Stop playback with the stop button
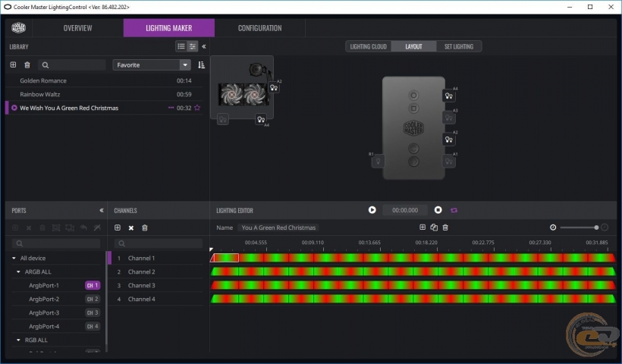 coord(438,210)
